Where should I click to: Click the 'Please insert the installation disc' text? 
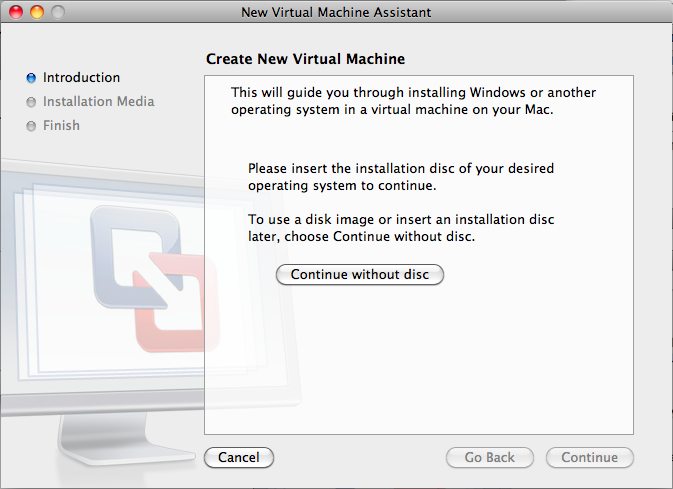[x=401, y=177]
